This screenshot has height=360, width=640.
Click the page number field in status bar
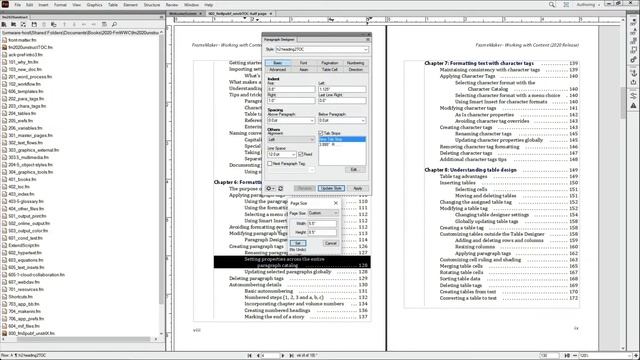point(271,356)
